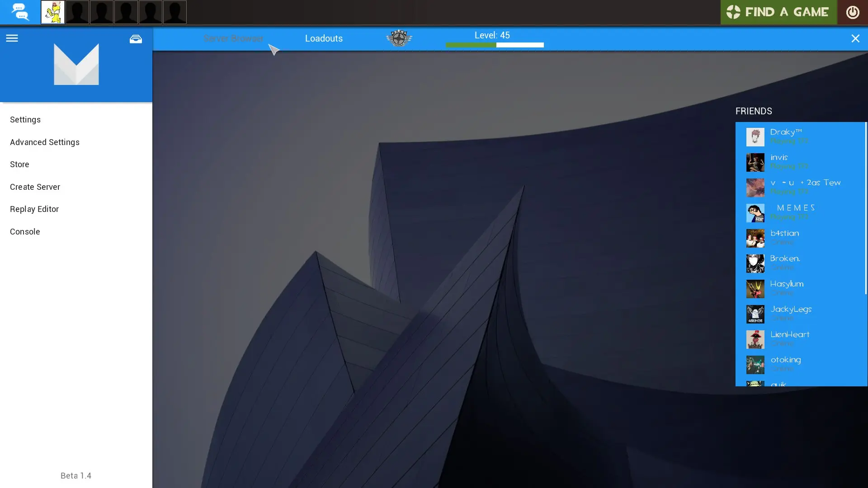Click the second empty party slot silhouette

[x=101, y=12]
